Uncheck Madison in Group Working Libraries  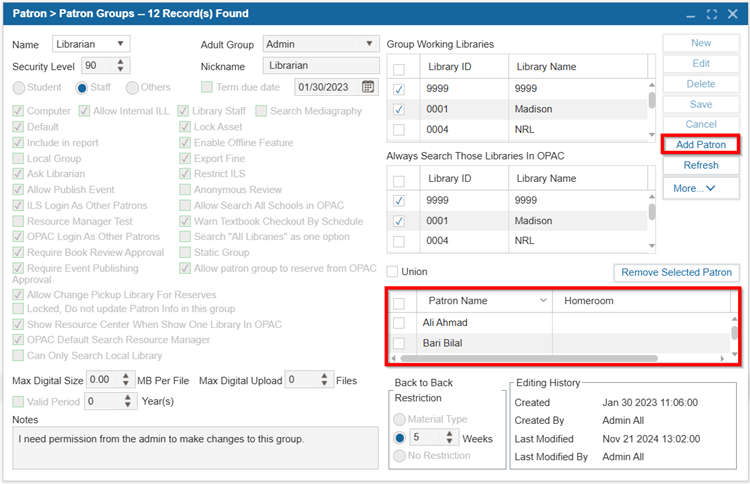point(398,110)
